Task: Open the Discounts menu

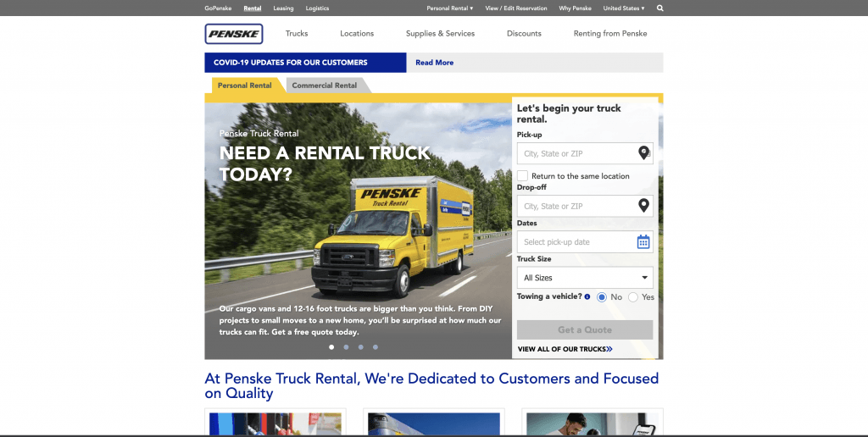Action: pos(524,33)
